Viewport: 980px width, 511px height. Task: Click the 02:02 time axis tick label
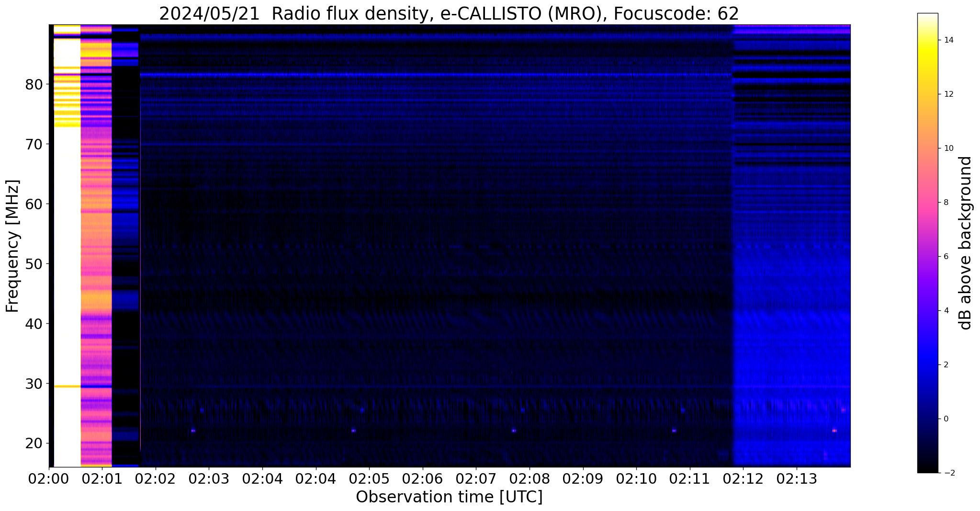(x=155, y=478)
